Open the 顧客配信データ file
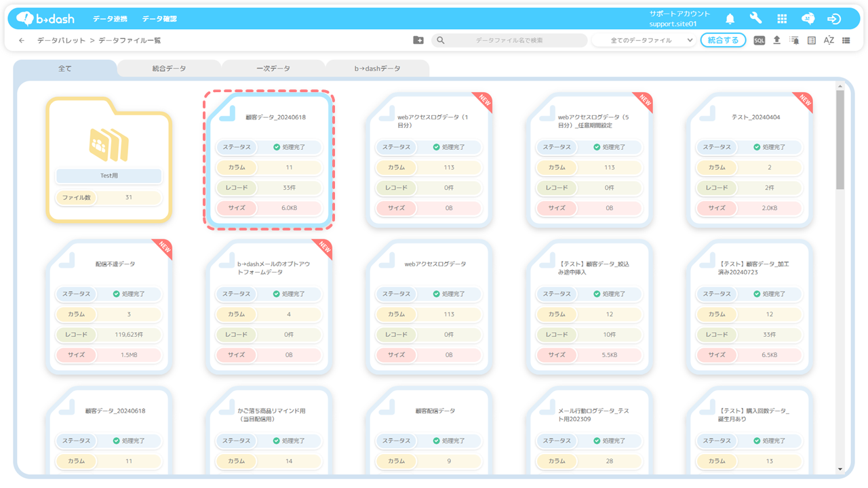 pos(429,431)
